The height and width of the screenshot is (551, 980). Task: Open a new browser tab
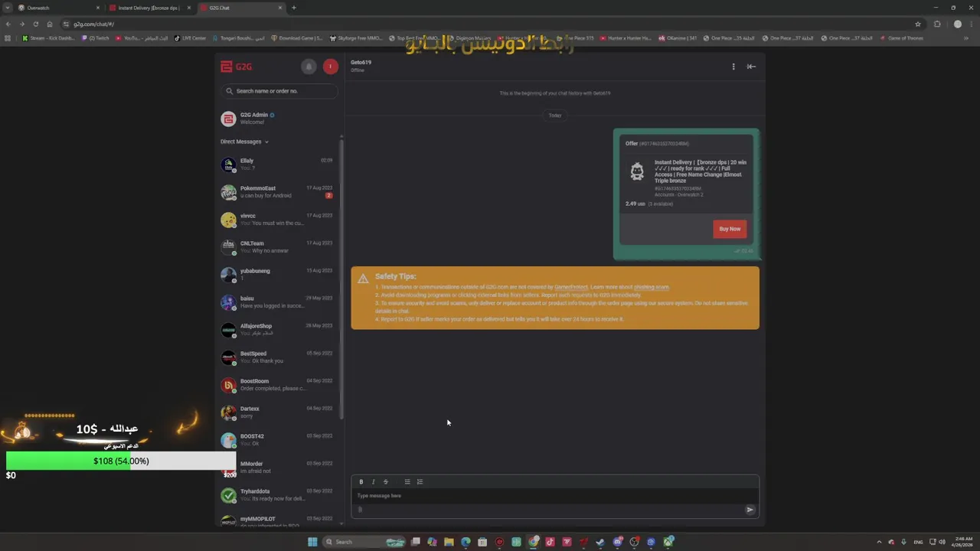[294, 8]
